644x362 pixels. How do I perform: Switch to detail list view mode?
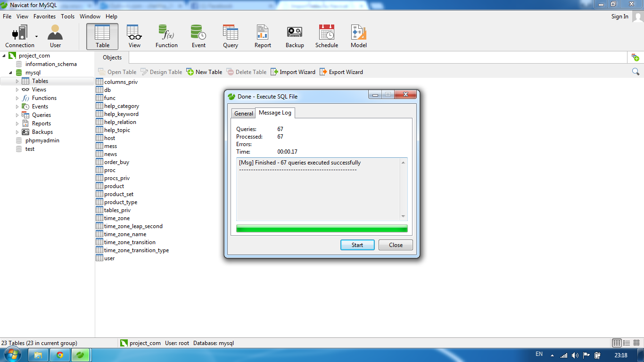(x=627, y=343)
